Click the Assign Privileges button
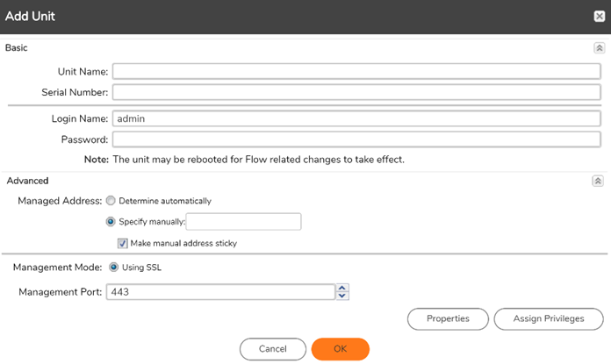 coord(549,318)
